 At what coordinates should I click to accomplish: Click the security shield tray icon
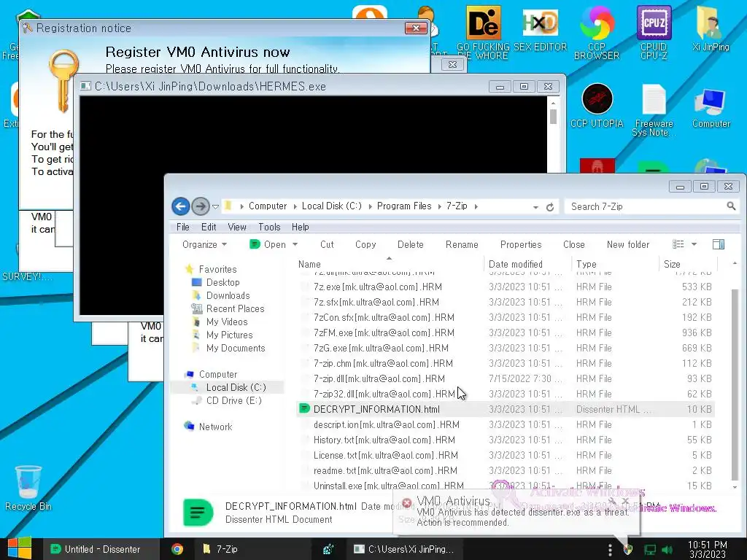click(x=628, y=550)
